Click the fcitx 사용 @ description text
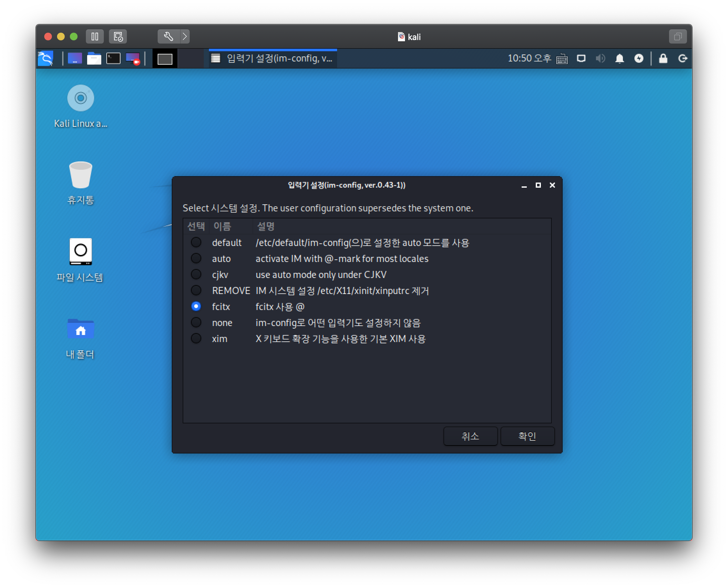The height and width of the screenshot is (588, 728). (x=280, y=306)
